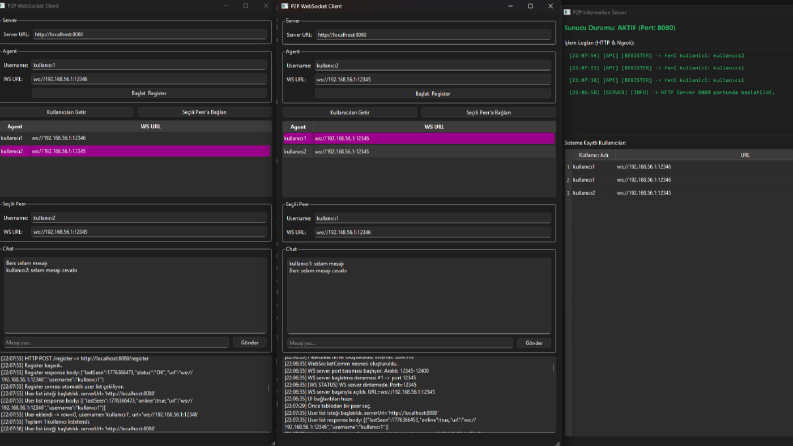Click the URL column header in server table
The image size is (793, 446).
(x=745, y=155)
